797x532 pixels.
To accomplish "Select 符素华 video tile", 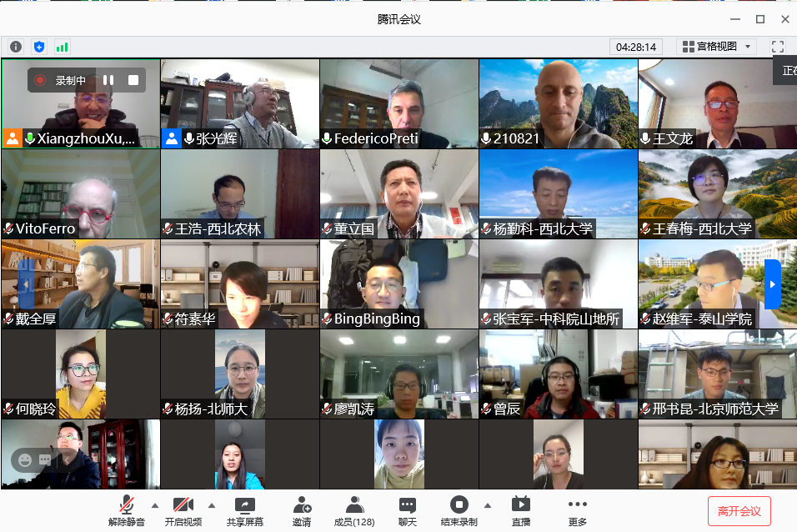I will tap(240, 284).
